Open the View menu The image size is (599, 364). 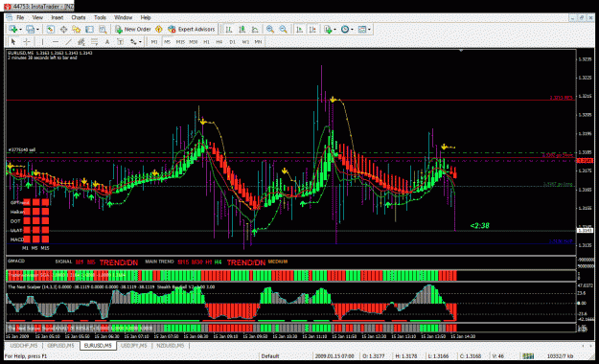tap(37, 17)
